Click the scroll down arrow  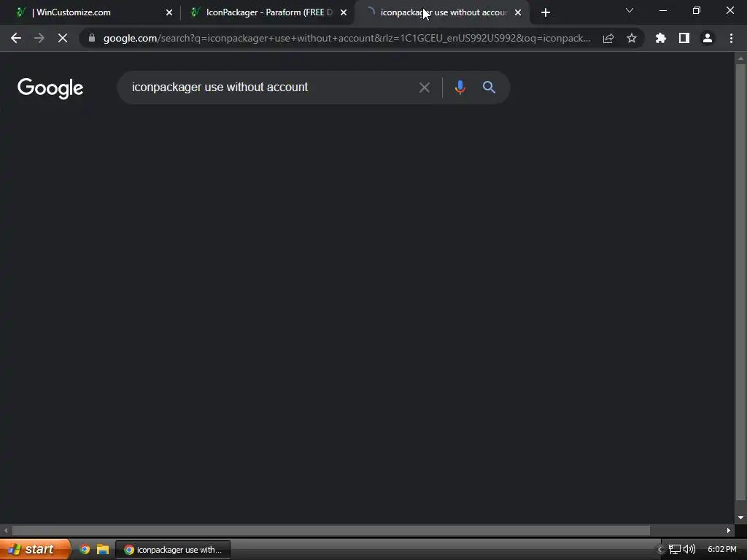click(740, 518)
